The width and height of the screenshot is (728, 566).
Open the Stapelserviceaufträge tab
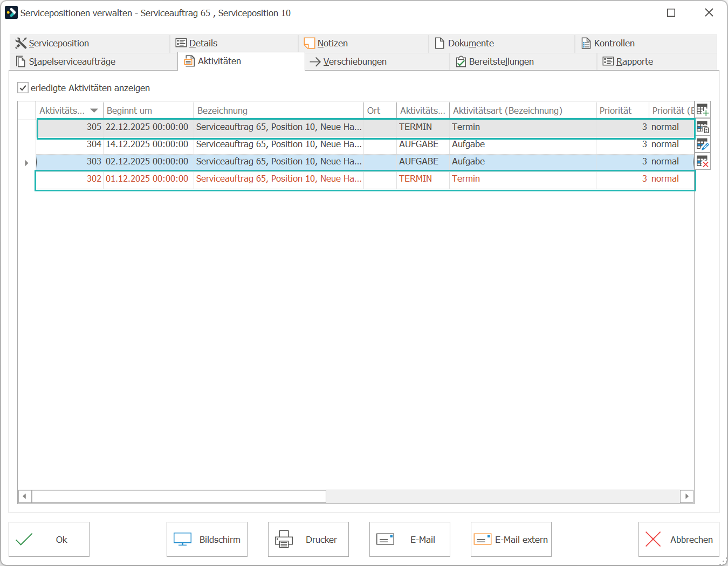tap(93, 61)
